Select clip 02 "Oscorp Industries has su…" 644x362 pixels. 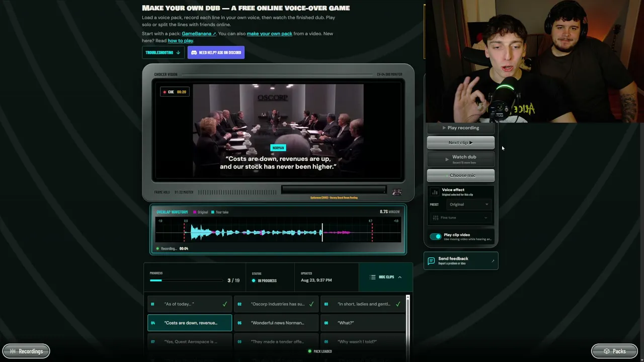click(x=276, y=304)
